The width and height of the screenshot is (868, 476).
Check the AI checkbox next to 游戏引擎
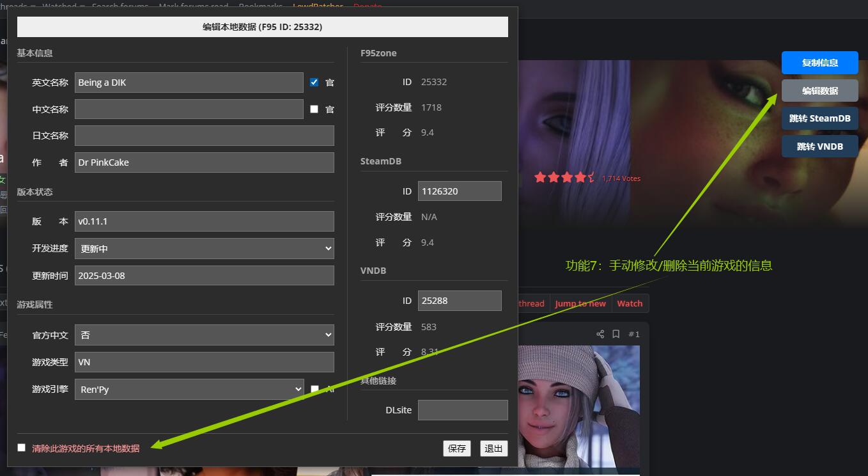pyautogui.click(x=314, y=389)
